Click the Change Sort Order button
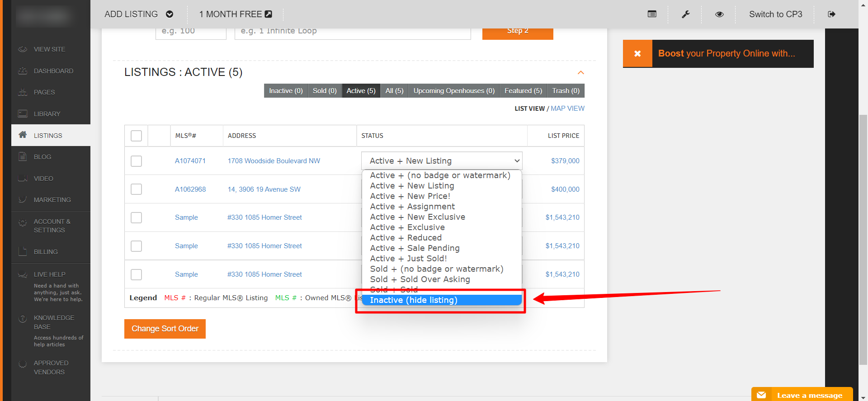The height and width of the screenshot is (401, 868). point(165,329)
